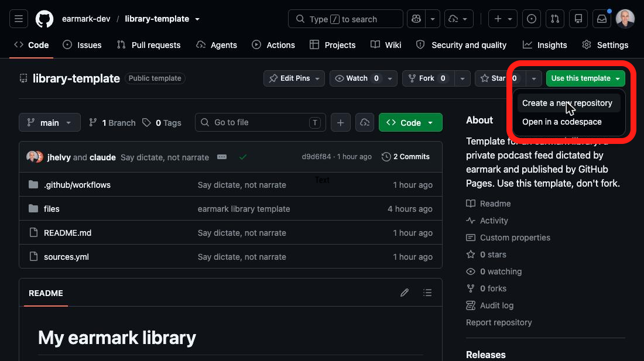Open the Readme link in About
This screenshot has width=644, height=361.
pos(488,204)
